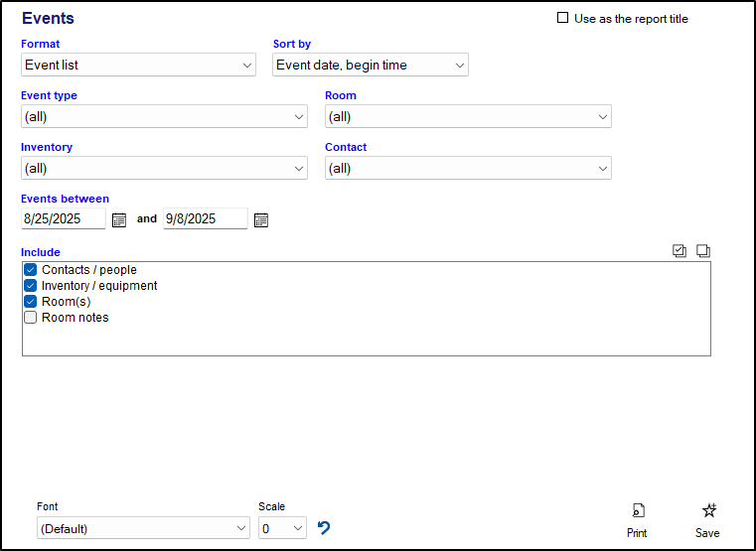Expand the Sort by dropdown

click(x=370, y=66)
